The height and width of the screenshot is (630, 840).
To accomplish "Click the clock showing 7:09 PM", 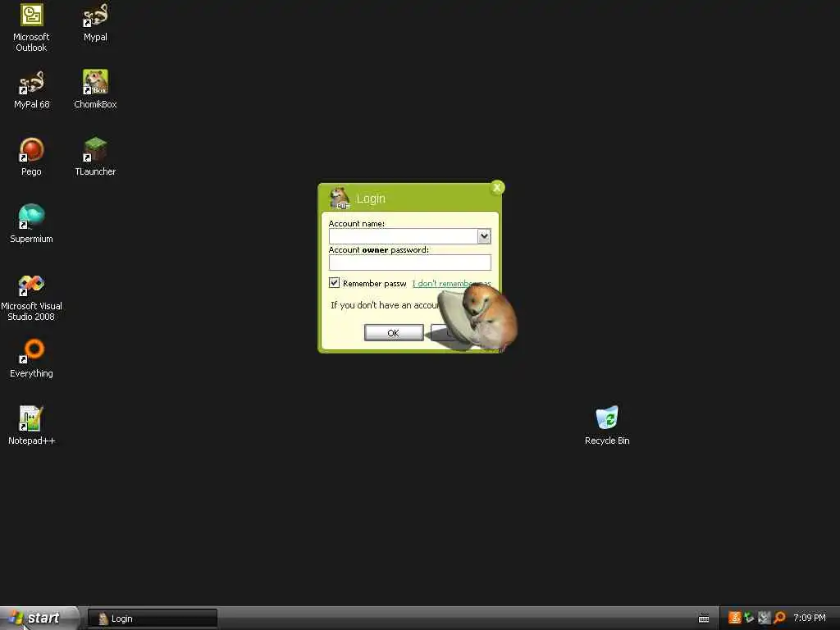I will (810, 618).
